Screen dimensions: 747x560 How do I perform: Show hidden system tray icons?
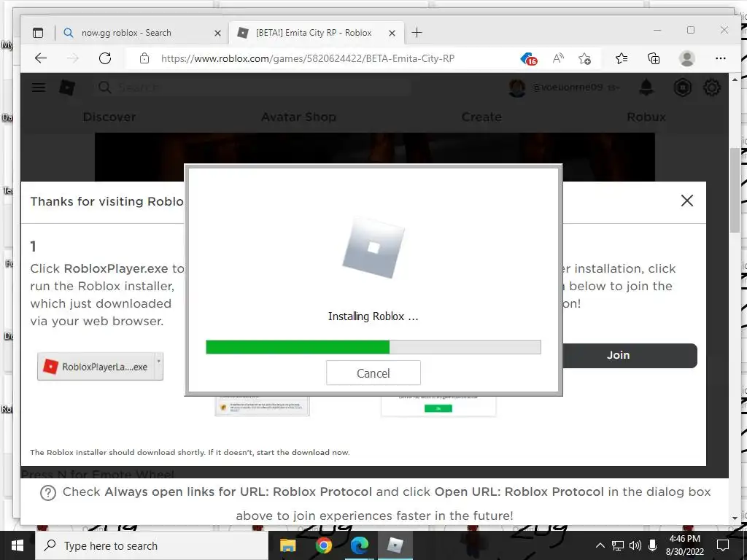tap(600, 545)
